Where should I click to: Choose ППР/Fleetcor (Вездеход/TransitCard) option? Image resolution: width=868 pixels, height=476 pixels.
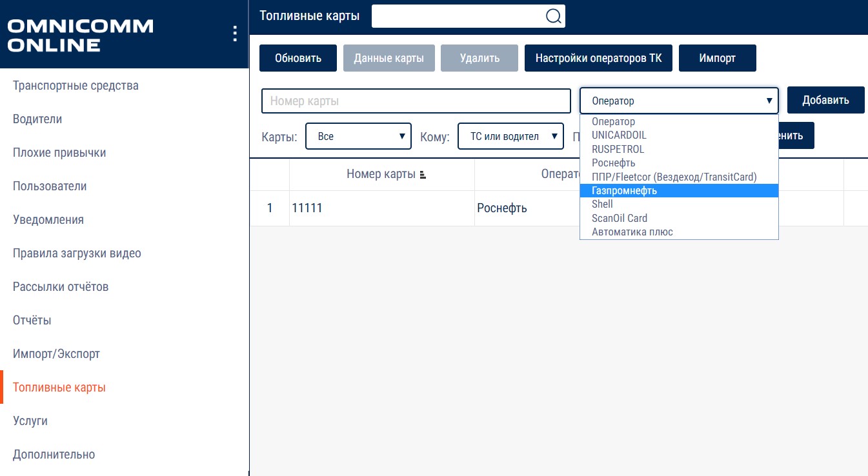pos(679,177)
